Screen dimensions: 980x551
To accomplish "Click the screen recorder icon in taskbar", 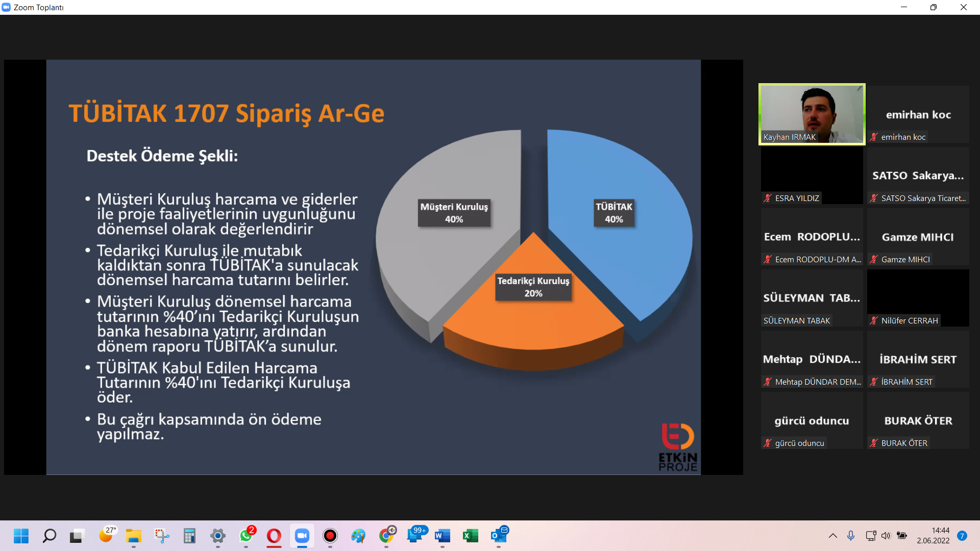I will [330, 536].
